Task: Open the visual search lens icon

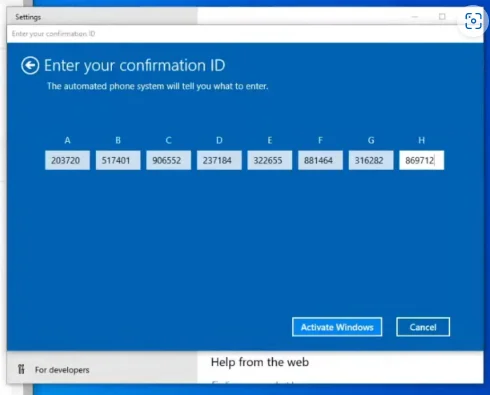Action: [x=473, y=21]
